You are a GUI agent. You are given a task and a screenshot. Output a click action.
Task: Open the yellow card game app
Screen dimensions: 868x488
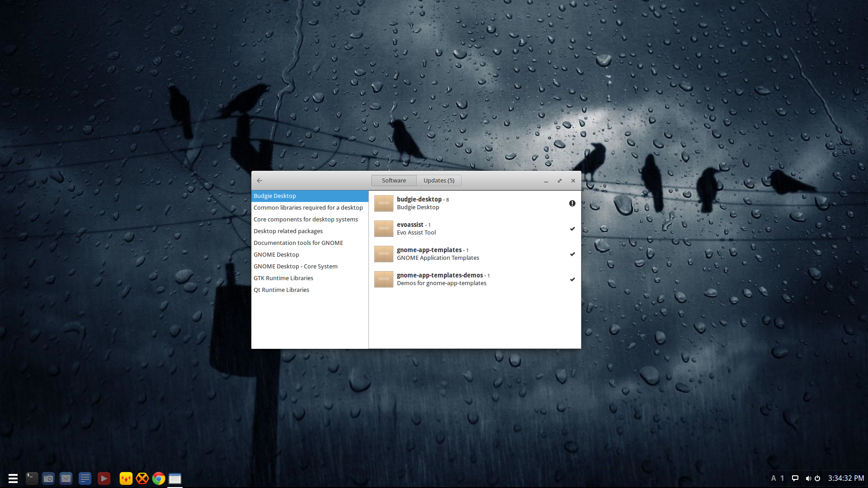click(126, 479)
